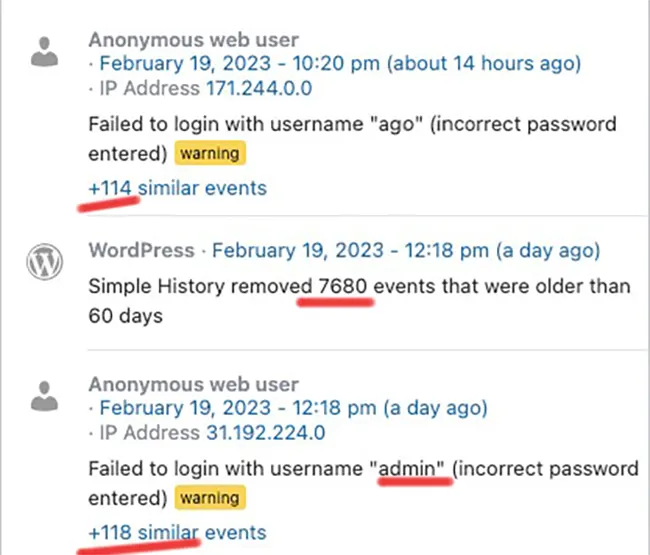Click the "IP Address" label before 171.244.0.0
The image size is (650, 555).
coord(150,88)
